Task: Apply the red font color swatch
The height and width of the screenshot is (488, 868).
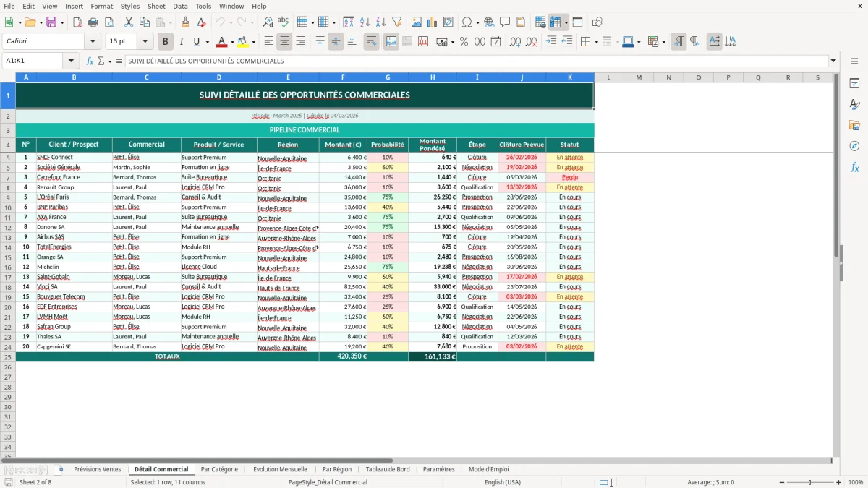Action: pos(222,42)
